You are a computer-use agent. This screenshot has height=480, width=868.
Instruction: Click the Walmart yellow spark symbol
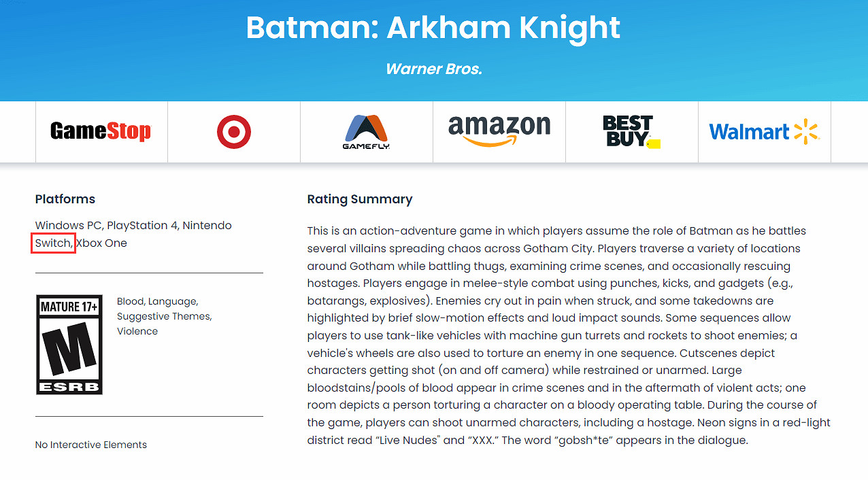pos(805,132)
